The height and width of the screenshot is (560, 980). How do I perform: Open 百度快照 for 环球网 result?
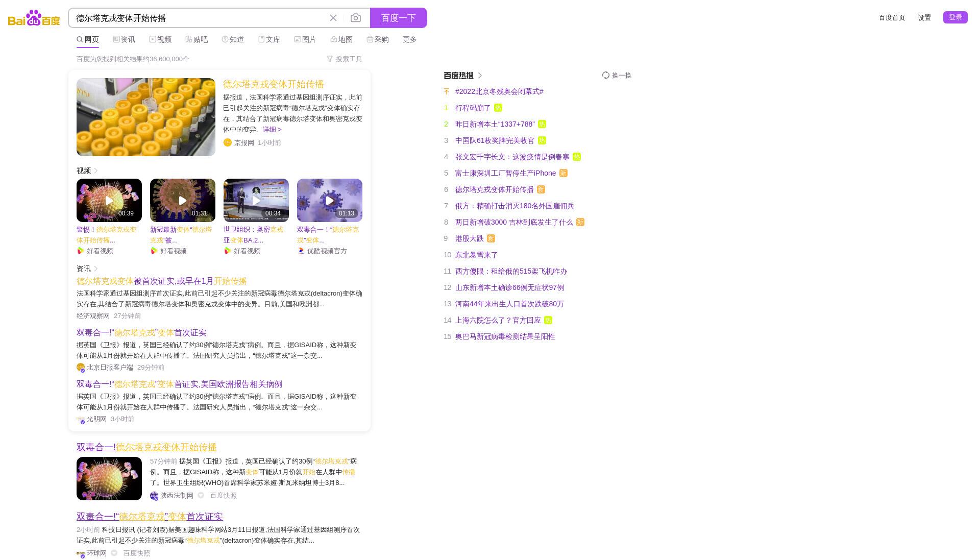tap(136, 553)
